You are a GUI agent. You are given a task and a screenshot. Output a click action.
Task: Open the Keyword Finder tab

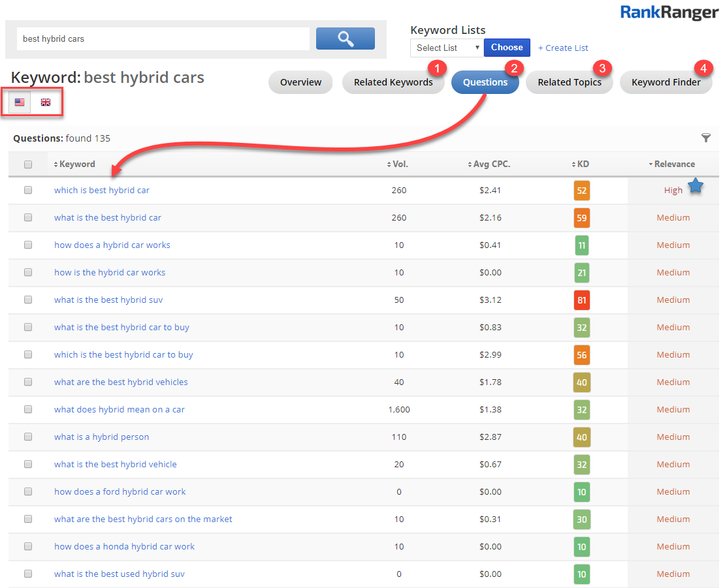666,82
